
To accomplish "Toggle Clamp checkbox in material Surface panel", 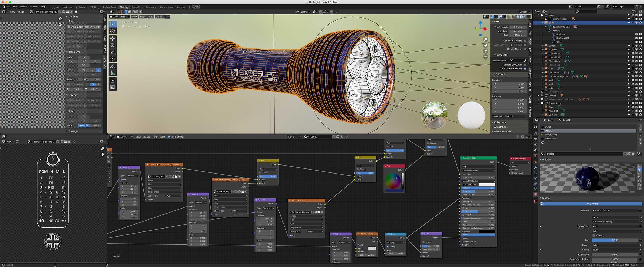I will 594,235.
